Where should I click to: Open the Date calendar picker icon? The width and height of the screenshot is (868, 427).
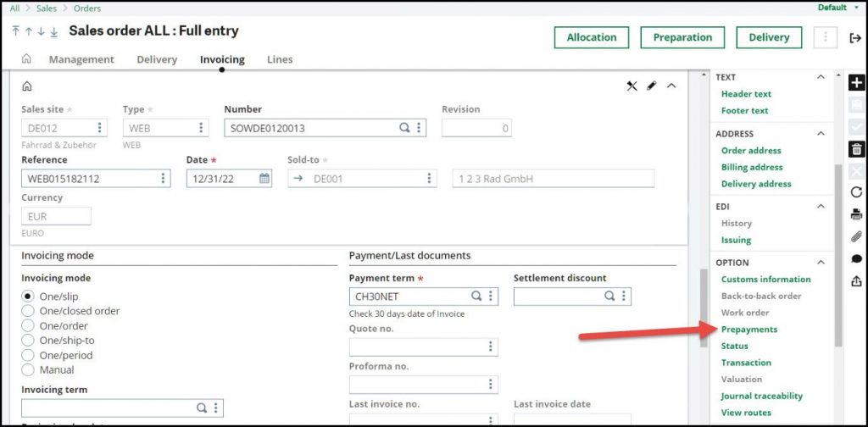[264, 178]
